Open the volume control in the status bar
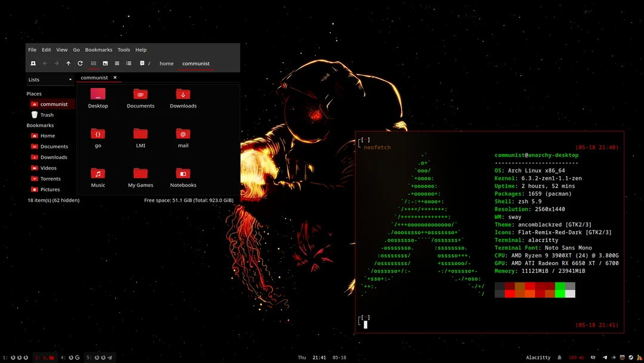644x363 pixels. click(x=581, y=358)
